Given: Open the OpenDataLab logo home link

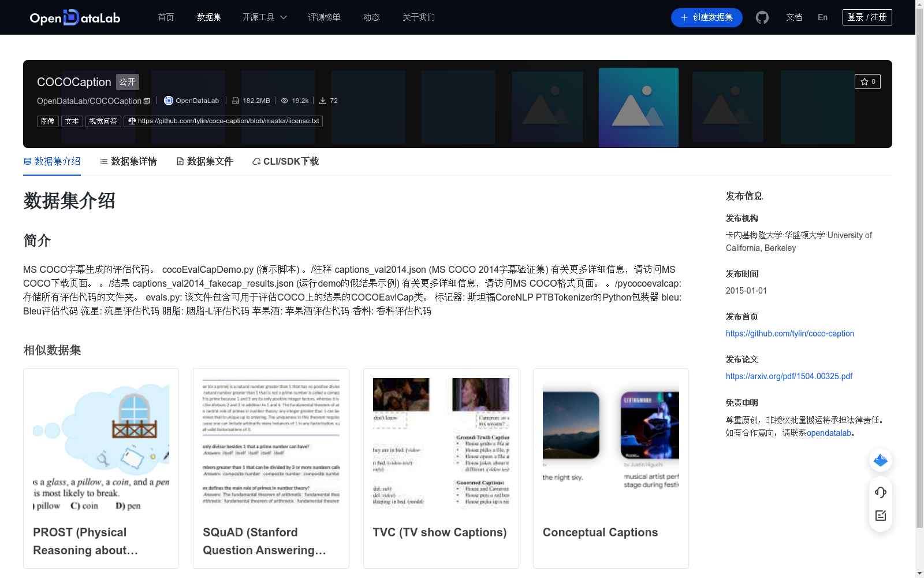Looking at the screenshot, I should [75, 17].
